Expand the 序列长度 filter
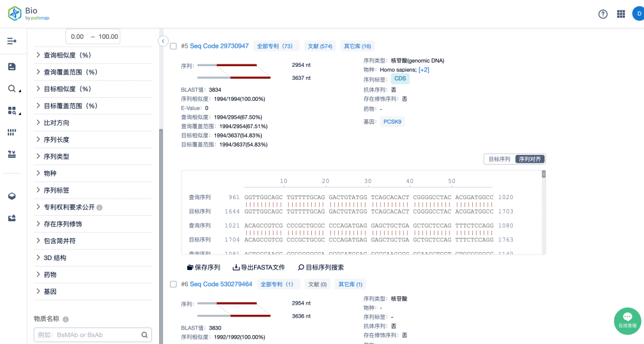 click(93, 140)
